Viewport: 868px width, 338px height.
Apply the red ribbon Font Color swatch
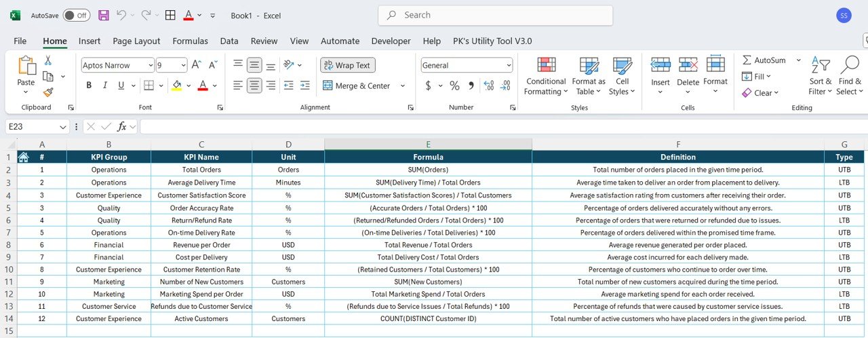click(203, 86)
